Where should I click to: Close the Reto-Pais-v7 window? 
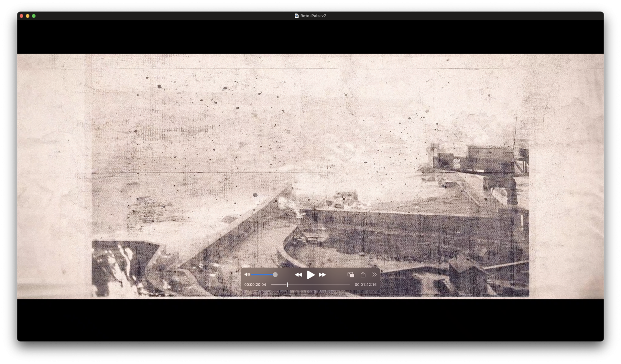tap(21, 16)
